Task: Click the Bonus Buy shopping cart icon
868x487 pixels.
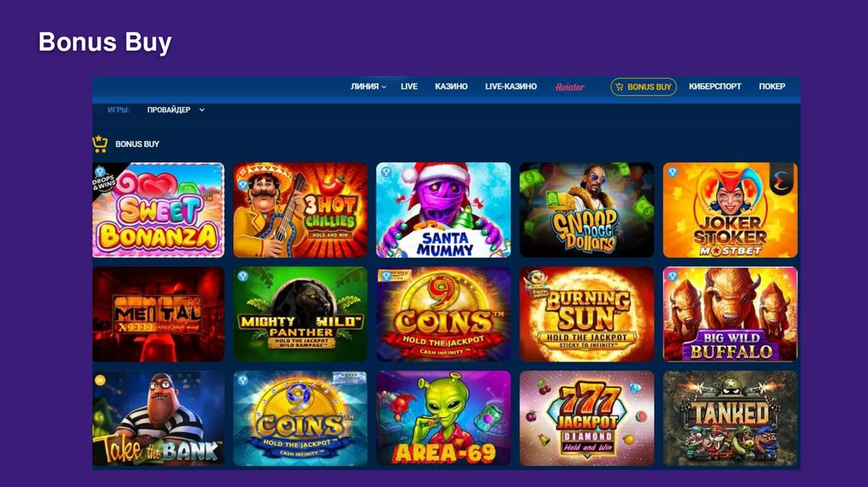Action: point(100,144)
